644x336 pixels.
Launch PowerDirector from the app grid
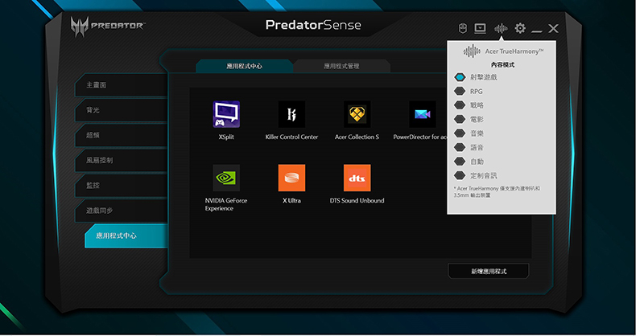tap(422, 114)
